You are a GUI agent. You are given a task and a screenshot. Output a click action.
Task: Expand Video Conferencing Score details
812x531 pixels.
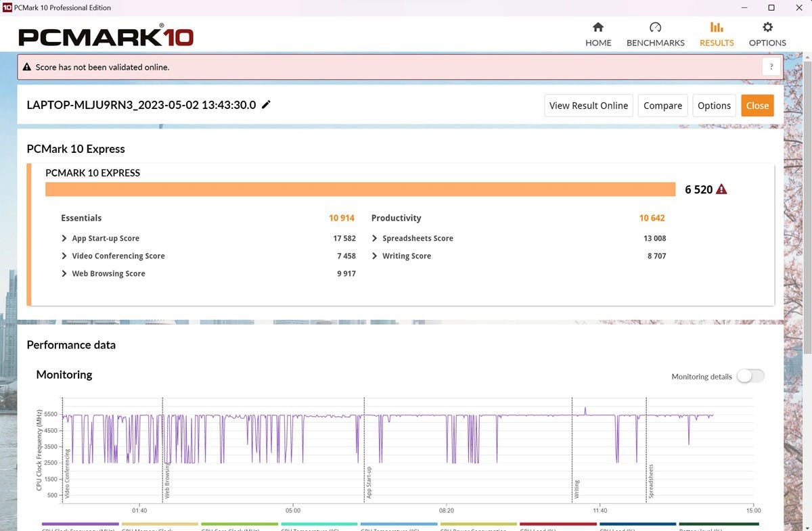(64, 256)
